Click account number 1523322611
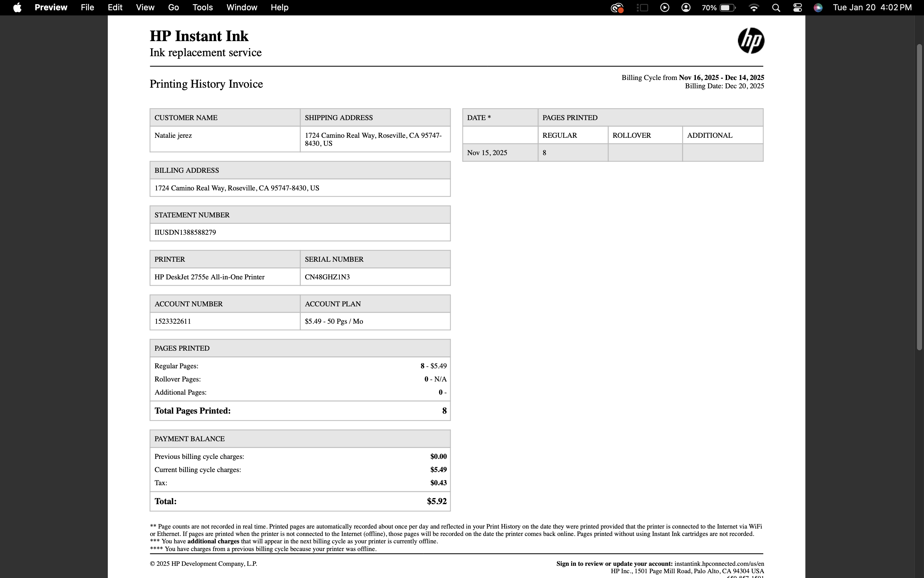The image size is (924, 578). 173,321
